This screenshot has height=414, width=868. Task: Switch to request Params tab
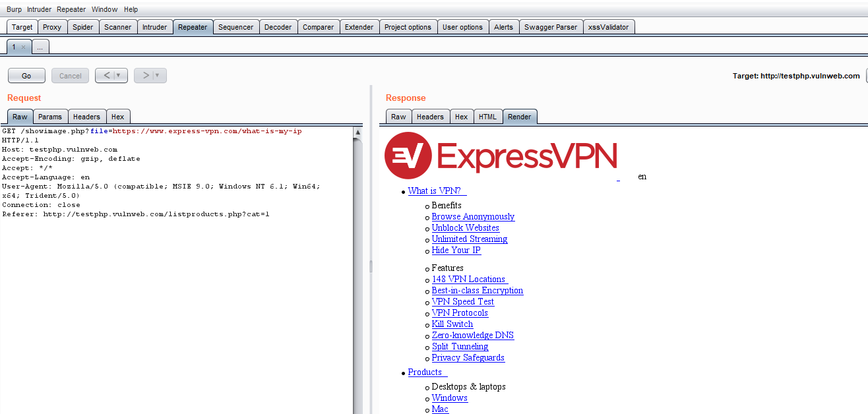click(50, 117)
